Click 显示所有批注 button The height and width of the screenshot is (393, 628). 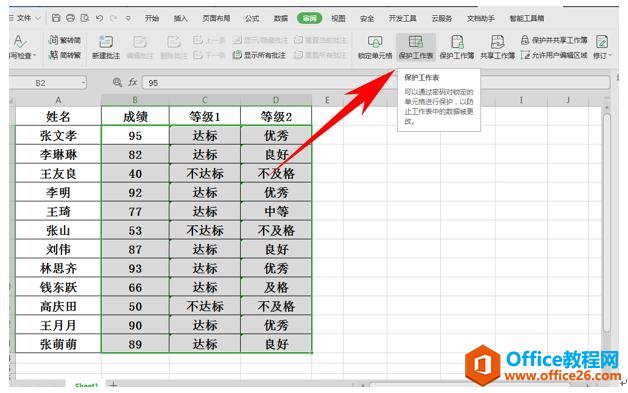click(x=260, y=55)
